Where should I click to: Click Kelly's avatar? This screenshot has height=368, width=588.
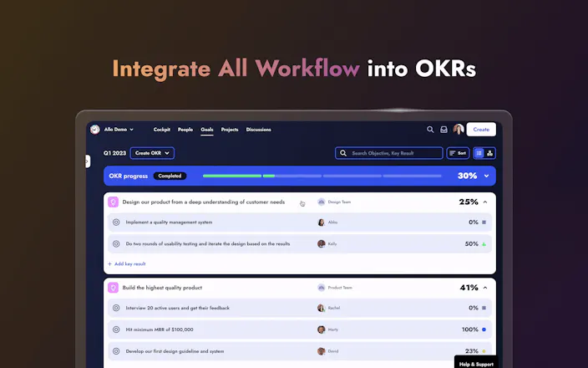pyautogui.click(x=321, y=244)
